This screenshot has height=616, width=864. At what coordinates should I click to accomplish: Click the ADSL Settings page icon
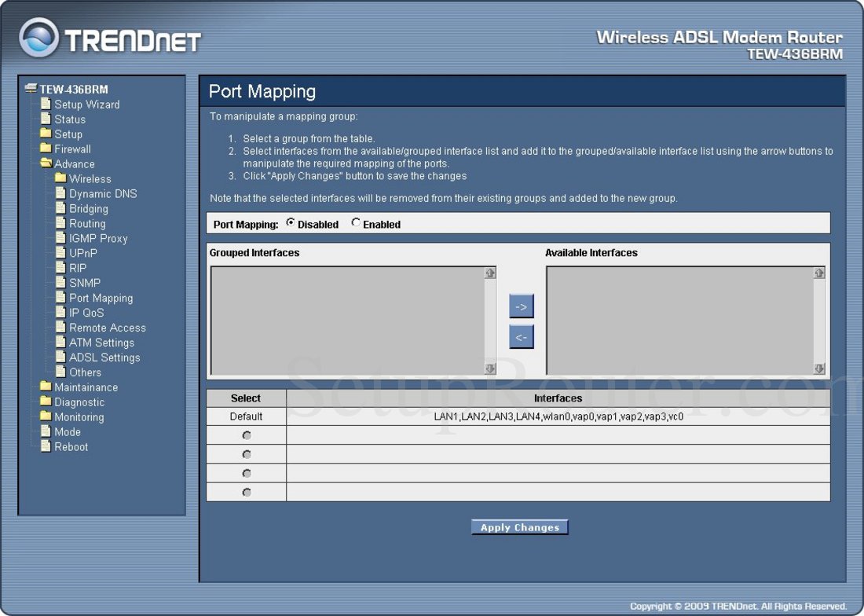tap(60, 357)
